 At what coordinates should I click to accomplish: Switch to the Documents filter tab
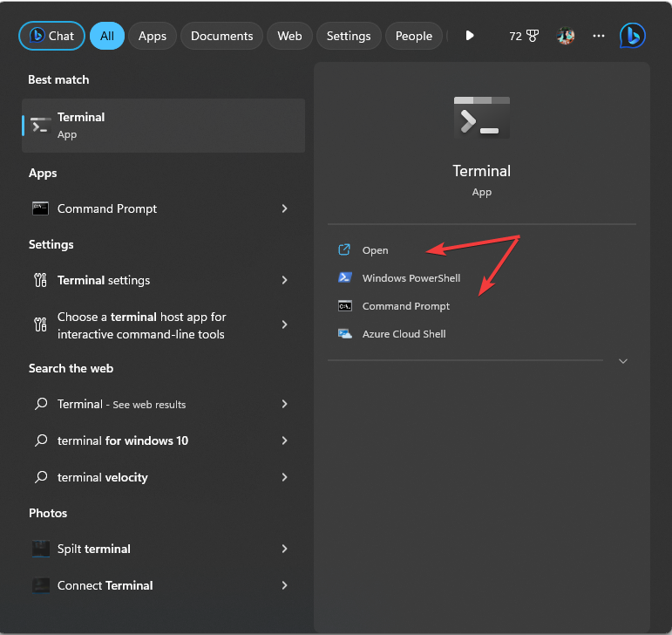coord(221,36)
